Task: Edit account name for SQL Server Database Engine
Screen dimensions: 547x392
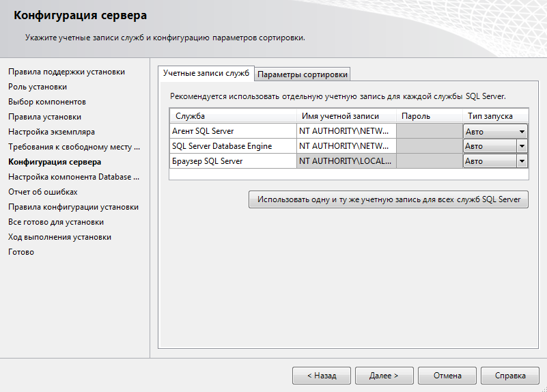Action: click(346, 146)
